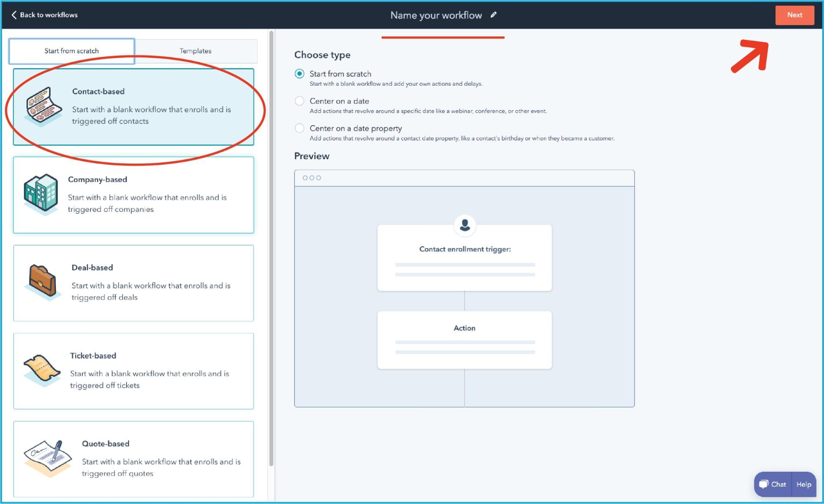This screenshot has height=504, width=824.
Task: Click the back chevron arrow icon
Action: click(14, 15)
